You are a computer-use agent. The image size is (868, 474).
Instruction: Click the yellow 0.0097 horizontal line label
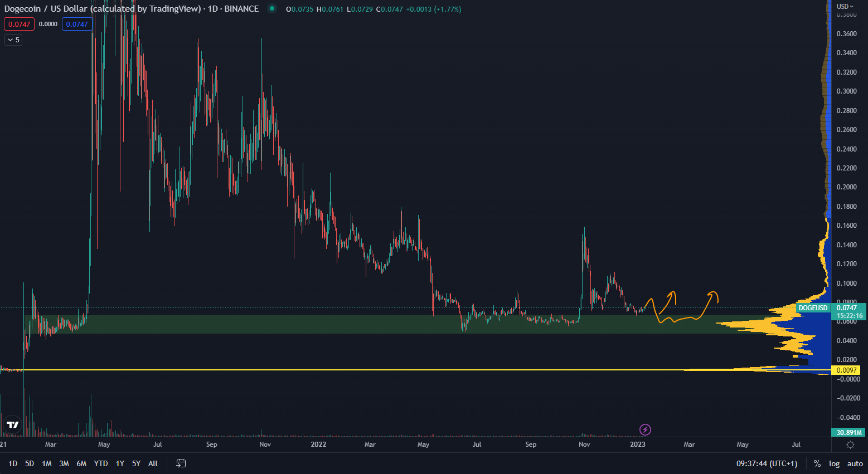point(846,370)
